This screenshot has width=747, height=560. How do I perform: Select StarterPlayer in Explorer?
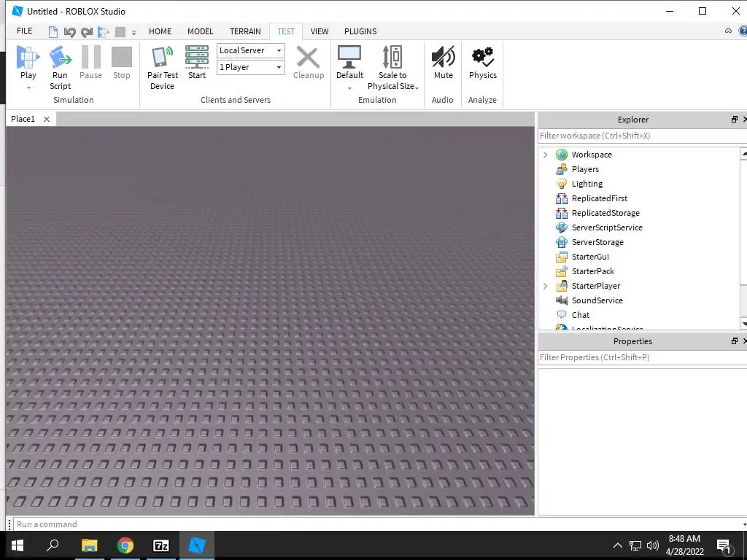point(595,286)
